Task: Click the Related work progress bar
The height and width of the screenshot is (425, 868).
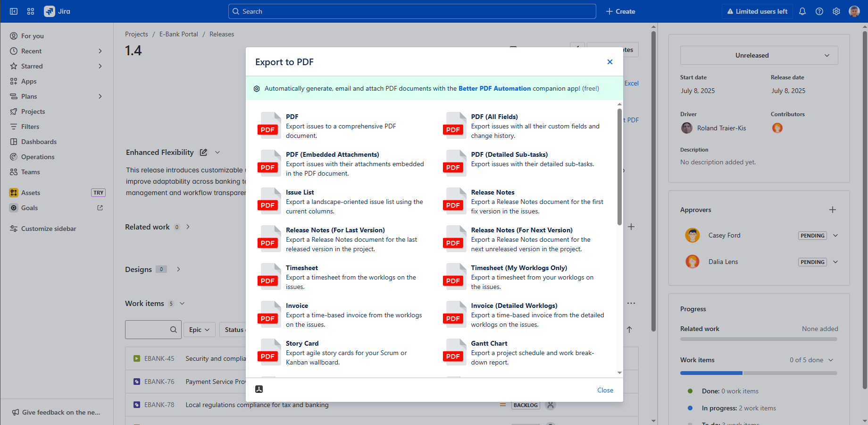Action: tap(759, 339)
